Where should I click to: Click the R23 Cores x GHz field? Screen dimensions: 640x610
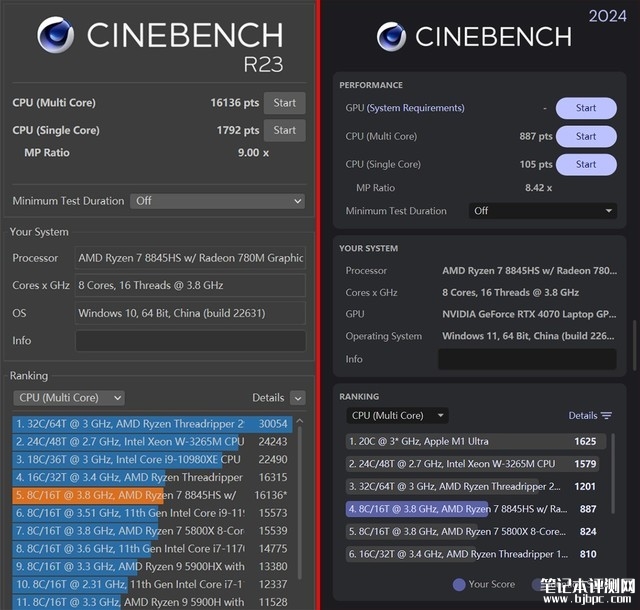[x=190, y=285]
